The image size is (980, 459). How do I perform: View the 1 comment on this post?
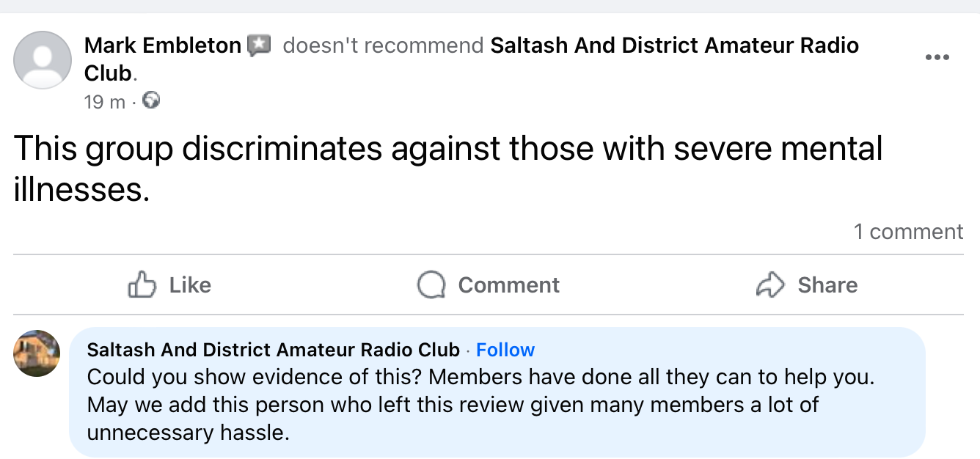tap(909, 231)
